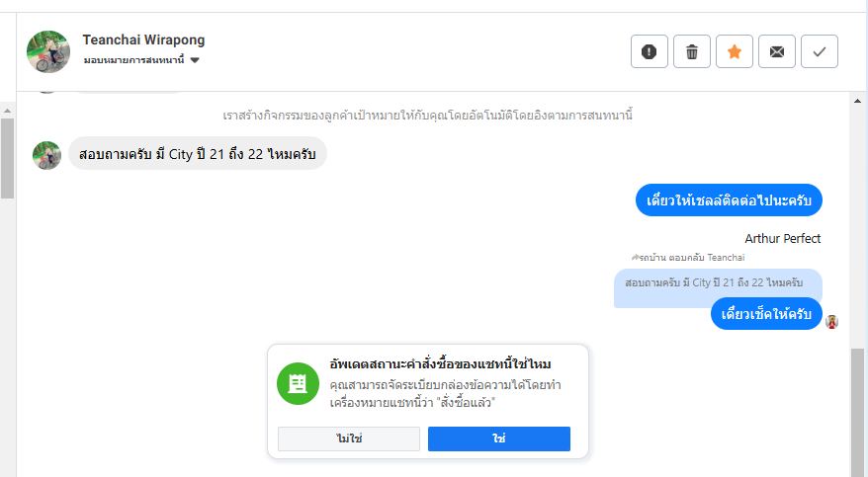Click the quoted reply preview bubble
The height and width of the screenshot is (477, 868).
pyautogui.click(x=717, y=282)
